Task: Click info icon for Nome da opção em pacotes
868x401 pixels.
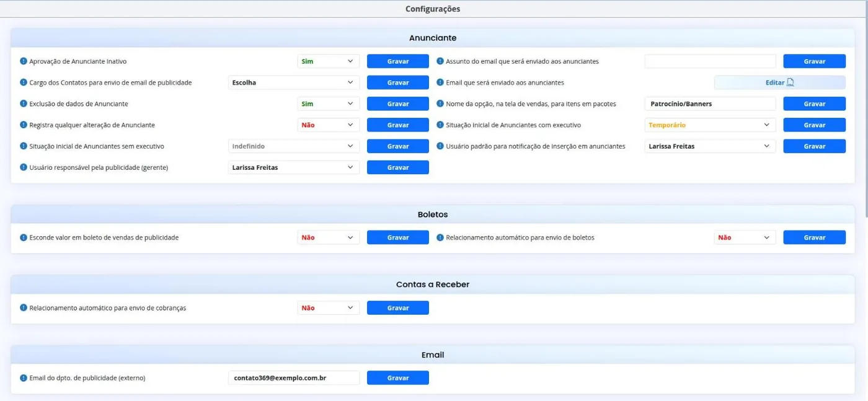Action: coord(440,104)
